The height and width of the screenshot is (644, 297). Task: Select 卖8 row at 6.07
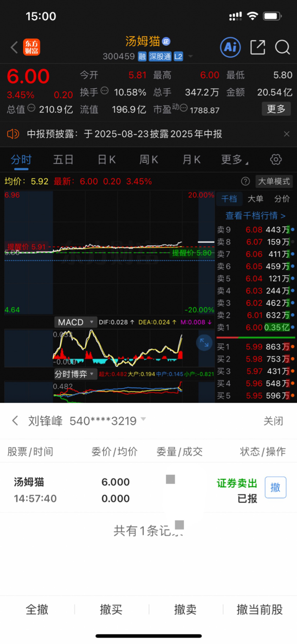point(255,242)
